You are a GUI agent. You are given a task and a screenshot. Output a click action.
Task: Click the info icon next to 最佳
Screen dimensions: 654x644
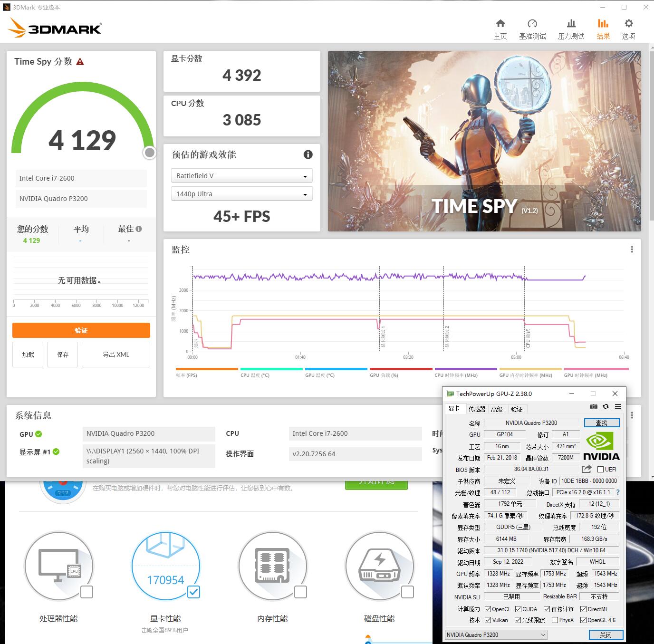pos(139,229)
